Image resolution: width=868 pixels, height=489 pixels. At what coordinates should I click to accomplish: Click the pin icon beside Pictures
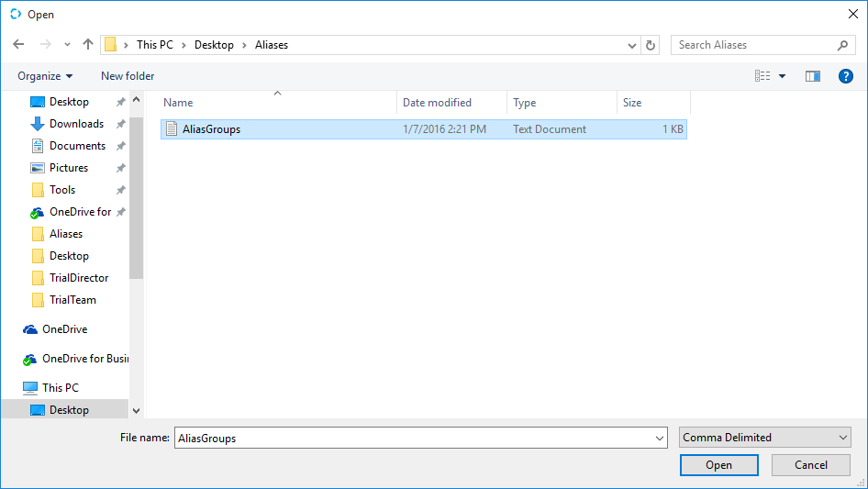120,168
